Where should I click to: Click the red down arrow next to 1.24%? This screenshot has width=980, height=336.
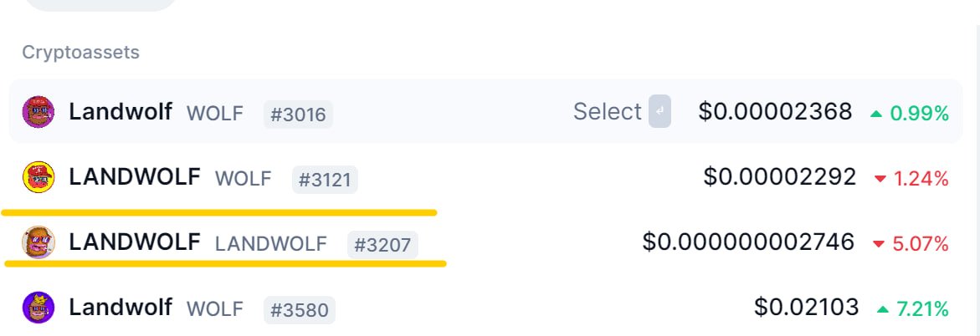point(880,179)
